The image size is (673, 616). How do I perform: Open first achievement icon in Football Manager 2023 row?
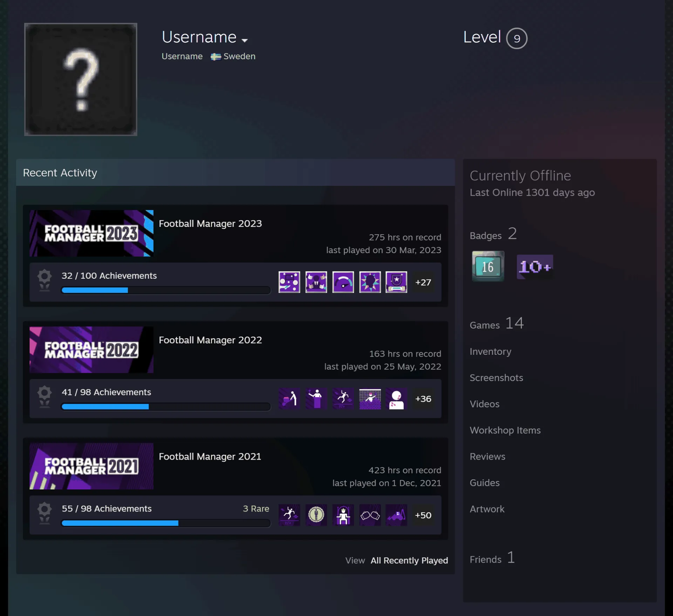[289, 282]
